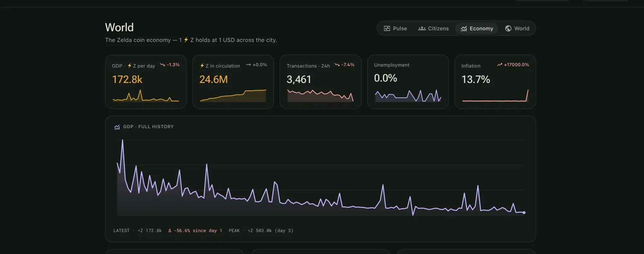Click the lightning bolt in the GDP card label
The image size is (644, 254).
(129, 66)
